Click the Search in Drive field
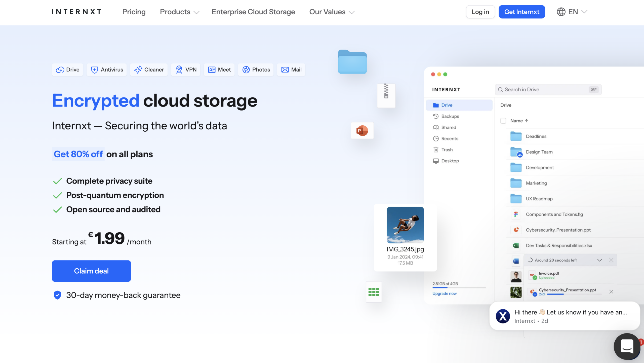The image size is (644, 363). pyautogui.click(x=548, y=90)
